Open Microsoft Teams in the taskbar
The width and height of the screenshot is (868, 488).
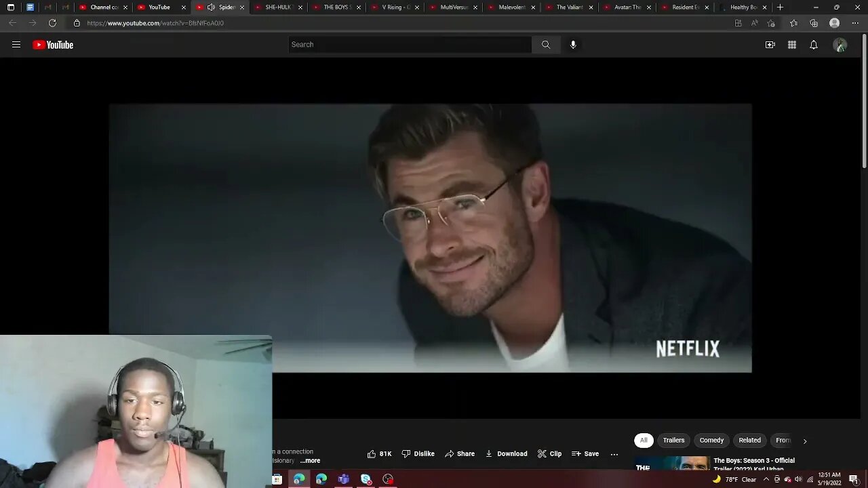(343, 479)
